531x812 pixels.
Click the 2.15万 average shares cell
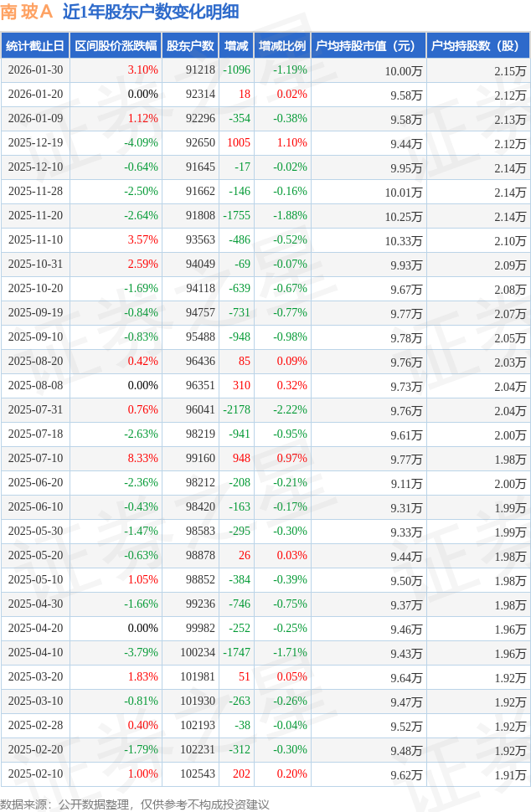(510, 70)
